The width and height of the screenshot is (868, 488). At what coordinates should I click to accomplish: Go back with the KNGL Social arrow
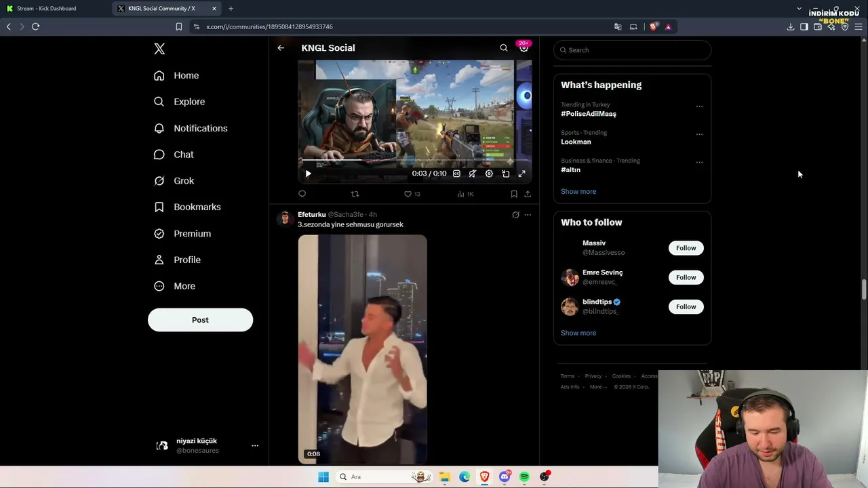(x=281, y=48)
